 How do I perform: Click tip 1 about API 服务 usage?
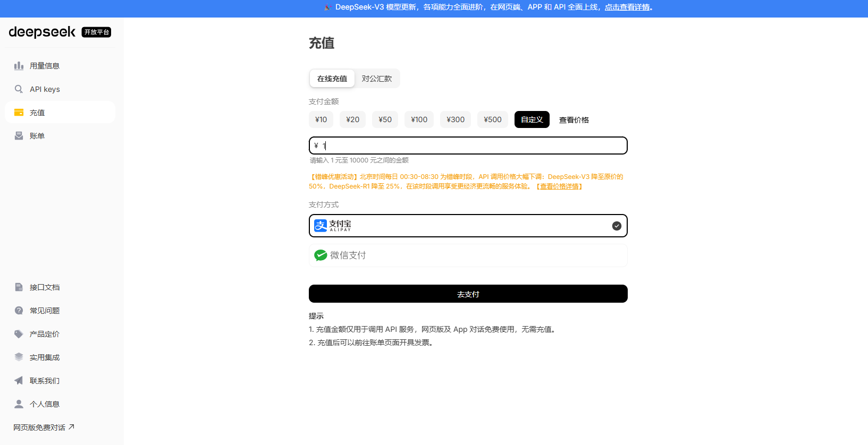433,329
